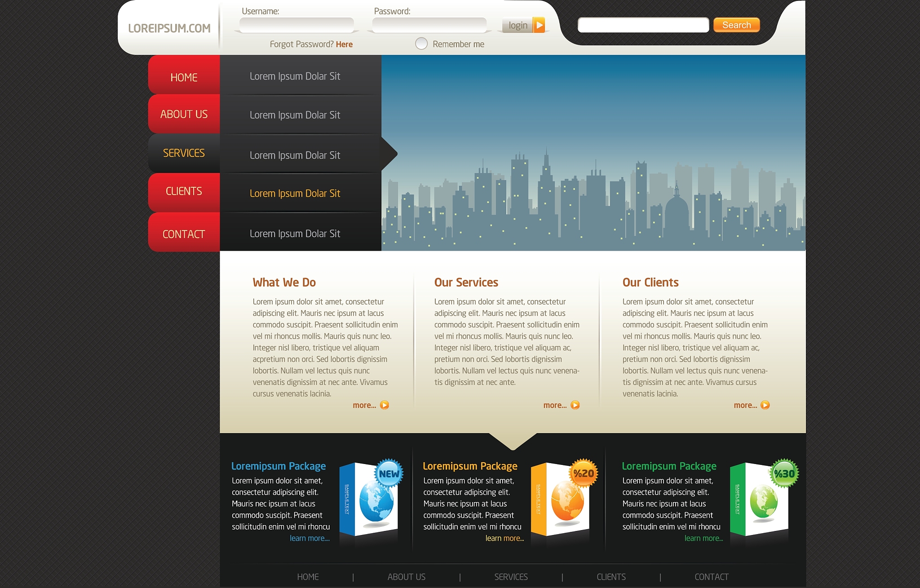Click green learn more link
920x588 pixels.
click(703, 538)
